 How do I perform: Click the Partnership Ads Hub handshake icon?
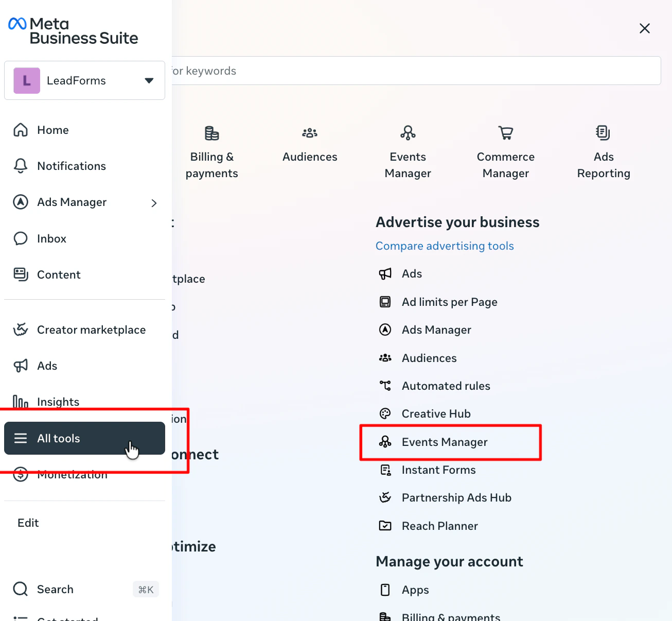(x=385, y=497)
